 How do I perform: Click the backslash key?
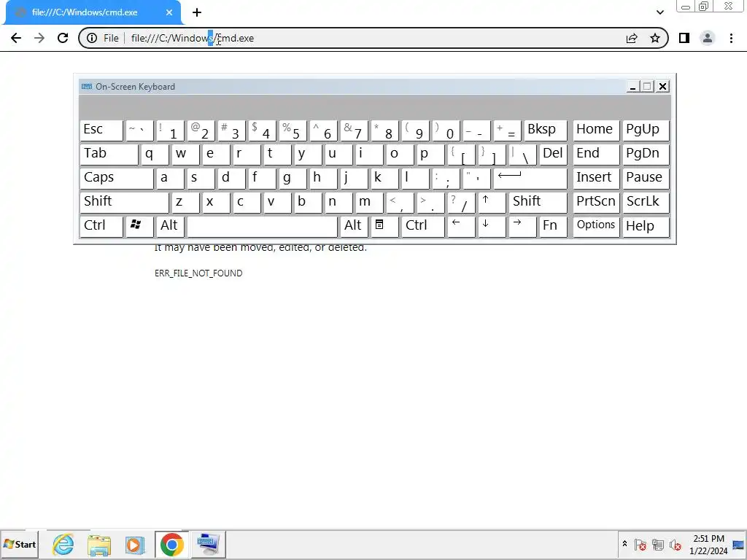tap(522, 154)
